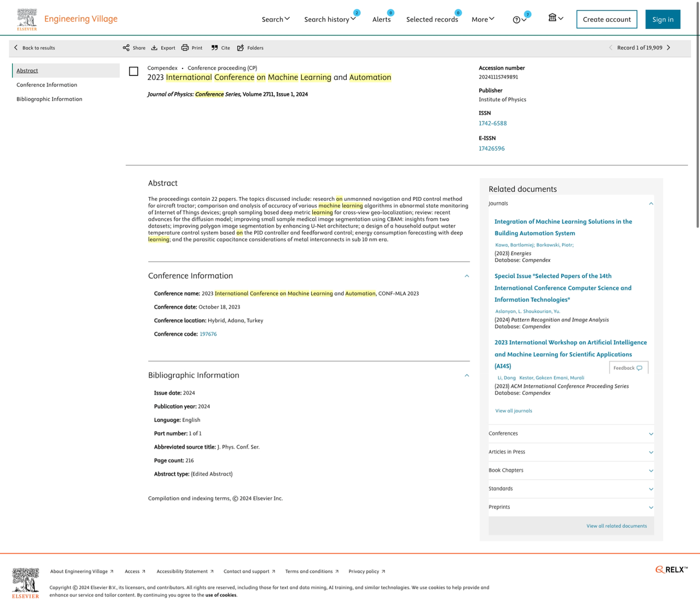Click the Cite quotation icon
The height and width of the screenshot is (611, 700).
(214, 48)
